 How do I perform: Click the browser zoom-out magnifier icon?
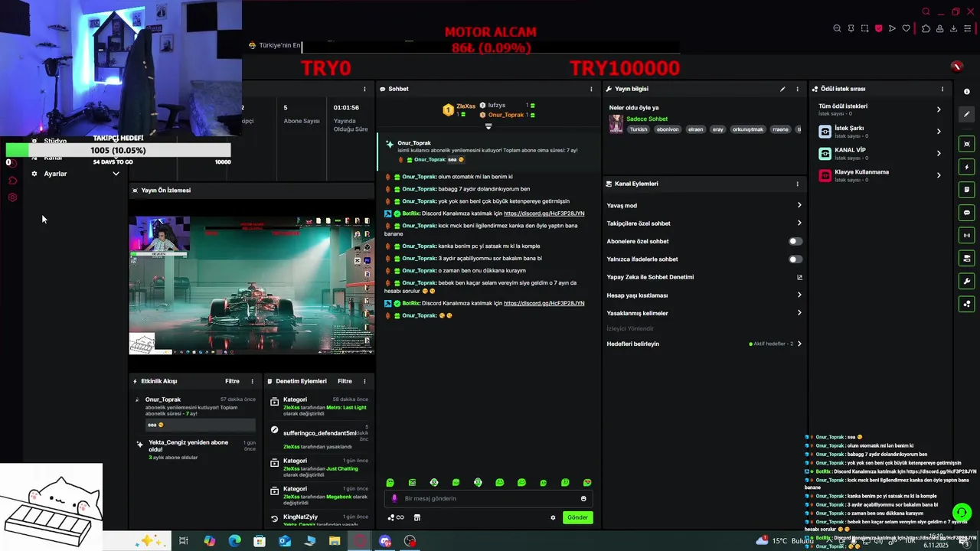tap(837, 28)
